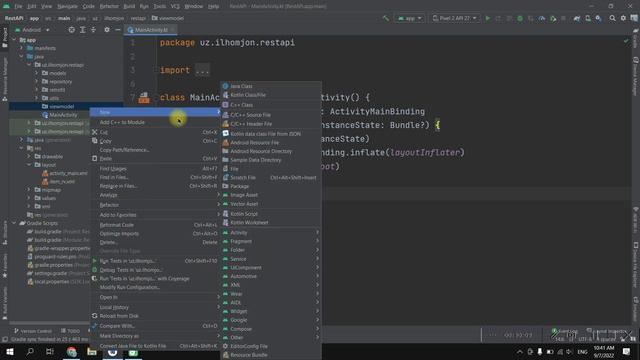640x360 pixels.
Task: Expand the models package
Action: point(36,73)
